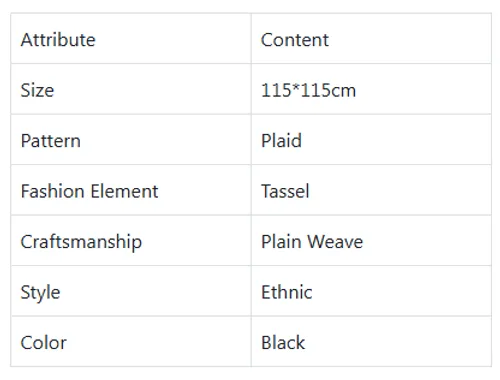Click the word Plain in Craftsmanship row
Image resolution: width=500 pixels, height=380 pixels.
pos(281,242)
